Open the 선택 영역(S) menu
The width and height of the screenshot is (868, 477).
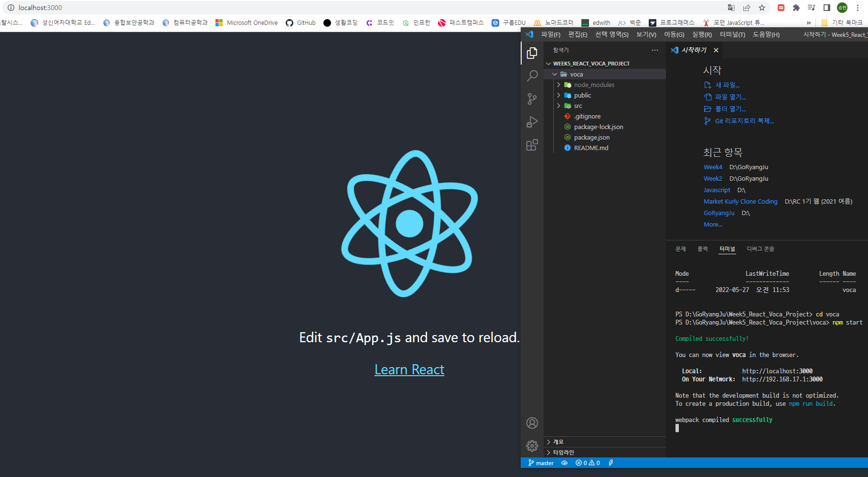[x=611, y=34]
